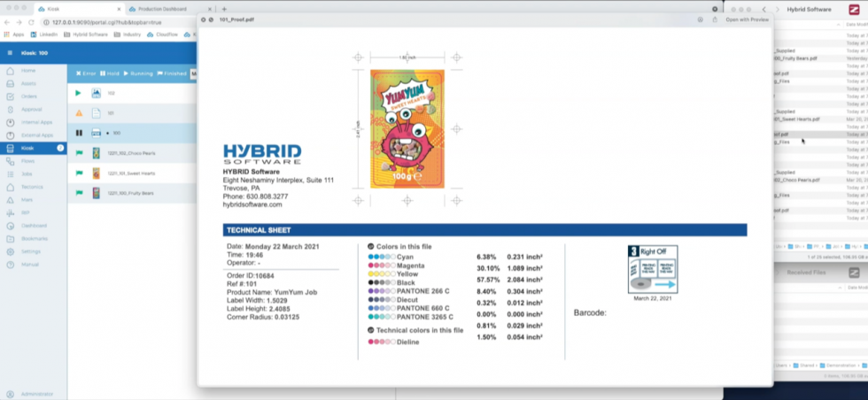The image size is (868, 400).
Task: Open the Dashboard icon in sidebar
Action: click(10, 226)
